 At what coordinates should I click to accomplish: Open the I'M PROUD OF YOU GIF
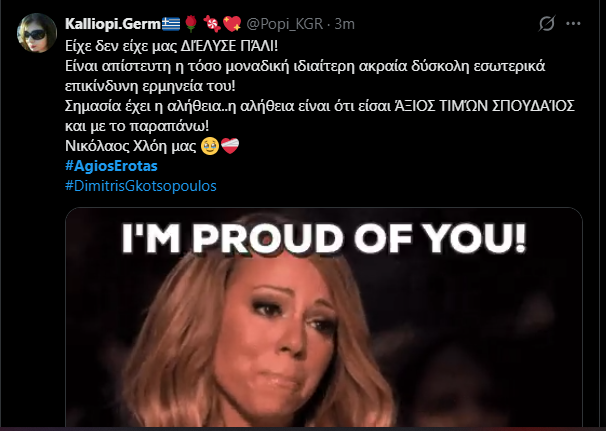[x=324, y=317]
